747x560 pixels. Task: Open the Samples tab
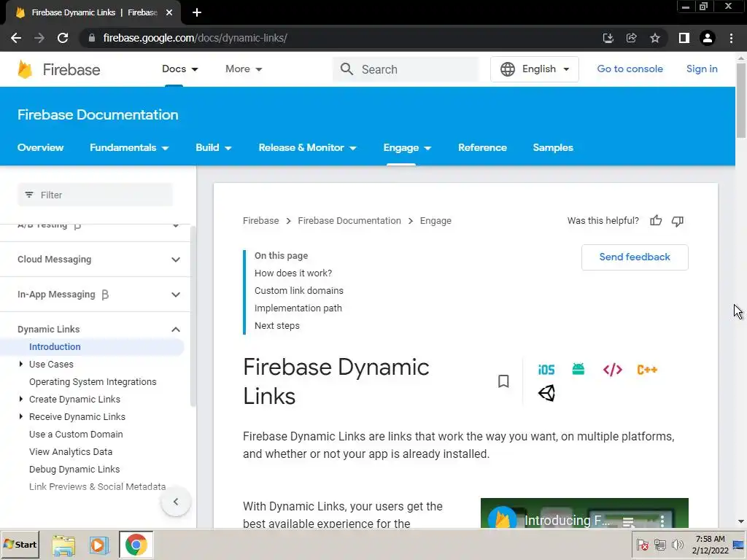point(553,147)
